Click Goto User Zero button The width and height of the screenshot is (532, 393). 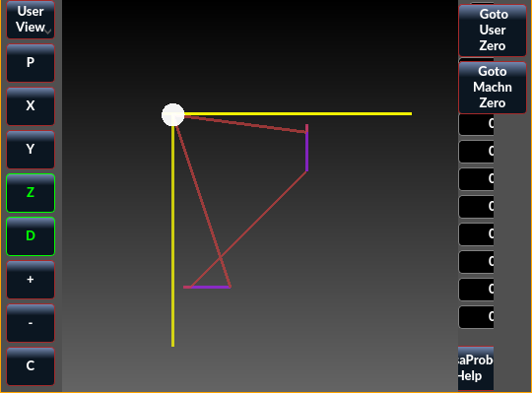(493, 31)
